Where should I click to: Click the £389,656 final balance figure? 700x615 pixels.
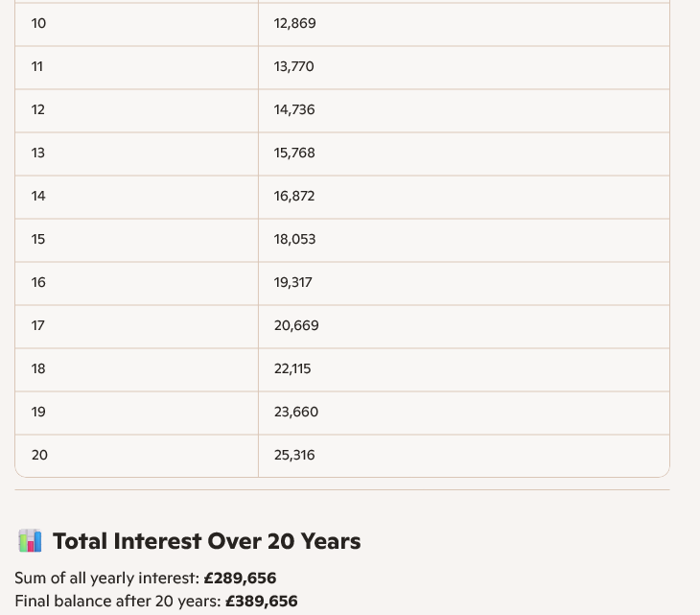click(x=261, y=602)
